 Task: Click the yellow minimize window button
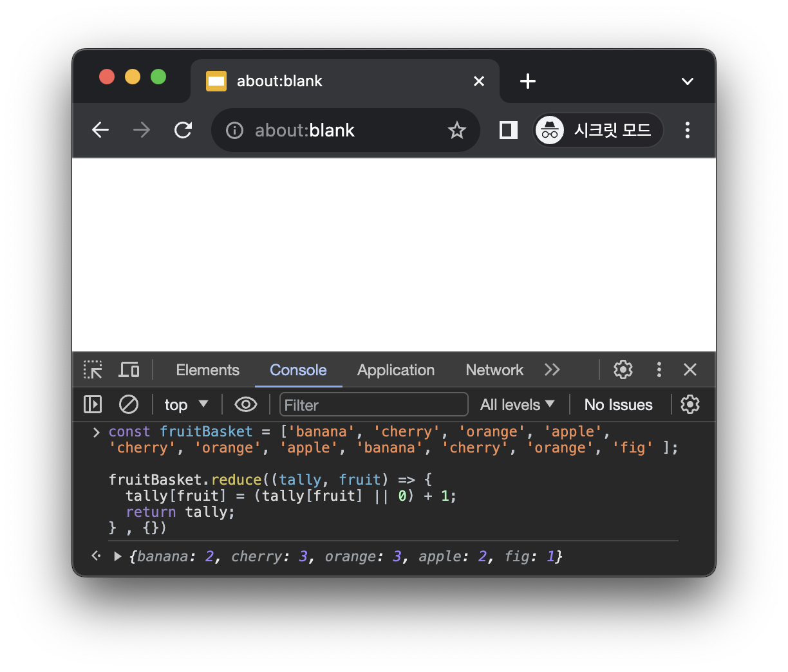coord(133,77)
